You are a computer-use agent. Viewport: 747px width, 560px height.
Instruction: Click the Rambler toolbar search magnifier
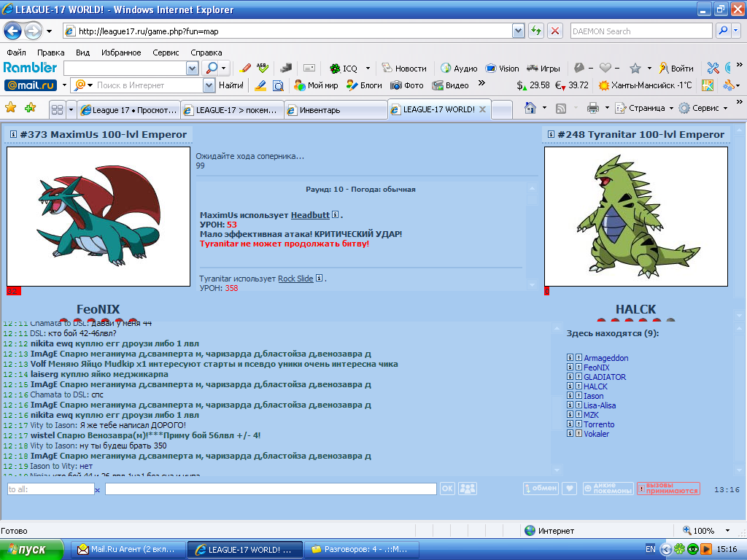click(x=211, y=68)
